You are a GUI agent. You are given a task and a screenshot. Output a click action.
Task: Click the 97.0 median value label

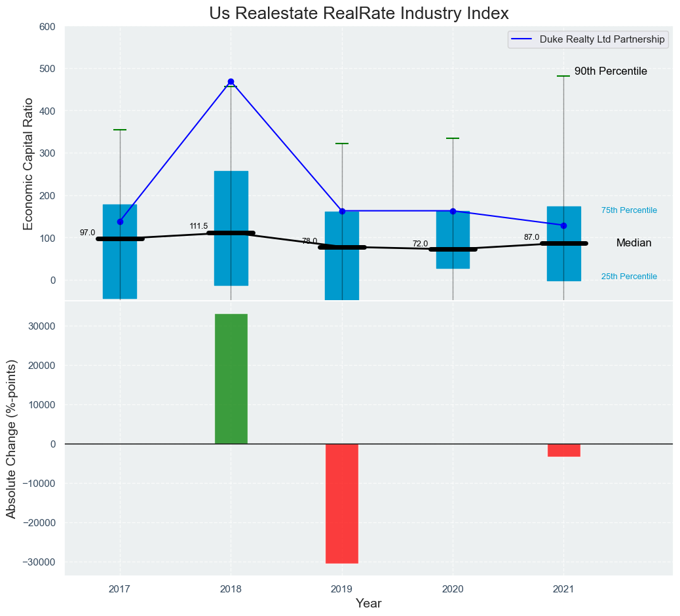point(87,233)
